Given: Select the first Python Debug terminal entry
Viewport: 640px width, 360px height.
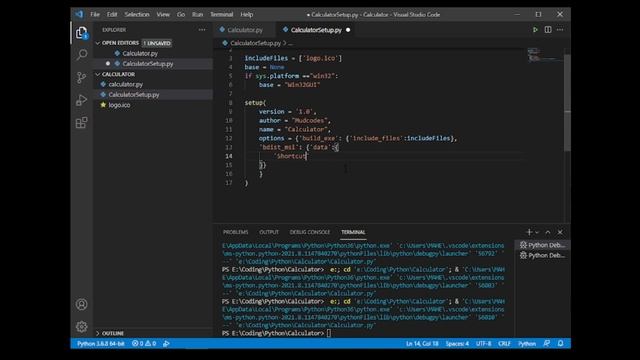Looking at the screenshot, I should (542, 245).
